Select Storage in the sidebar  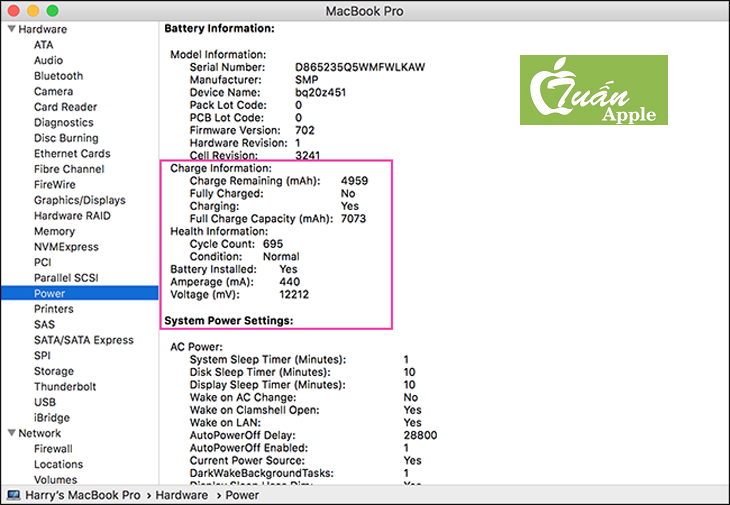(x=54, y=372)
